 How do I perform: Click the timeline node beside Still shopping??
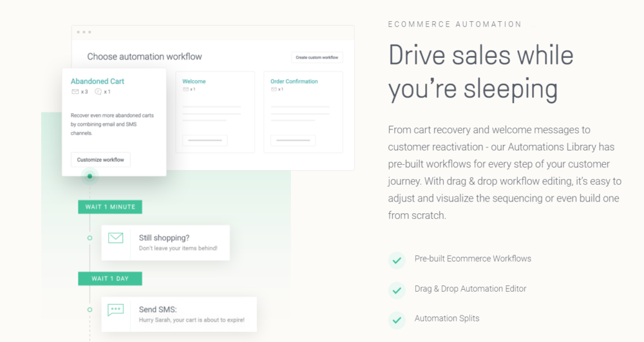[x=90, y=238]
